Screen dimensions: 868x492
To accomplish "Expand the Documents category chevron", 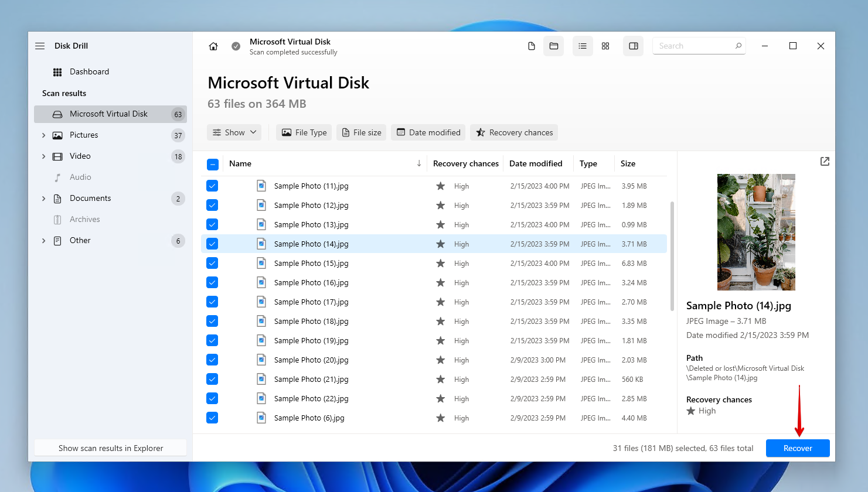I will (43, 199).
